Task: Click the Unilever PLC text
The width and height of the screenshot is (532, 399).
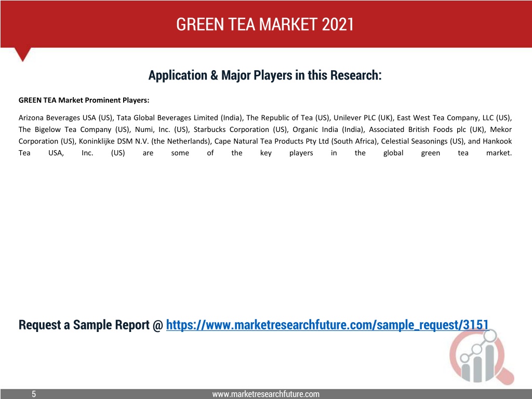Action: tap(354, 118)
